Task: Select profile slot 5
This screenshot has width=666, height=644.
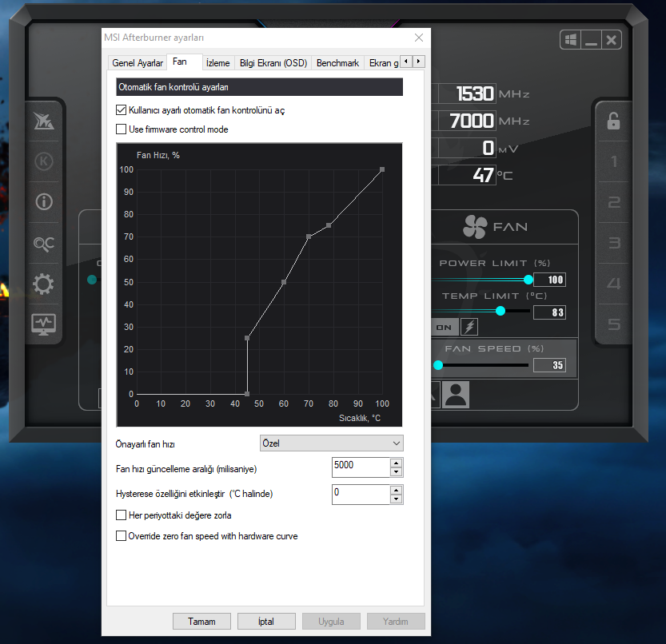Action: pyautogui.click(x=614, y=324)
